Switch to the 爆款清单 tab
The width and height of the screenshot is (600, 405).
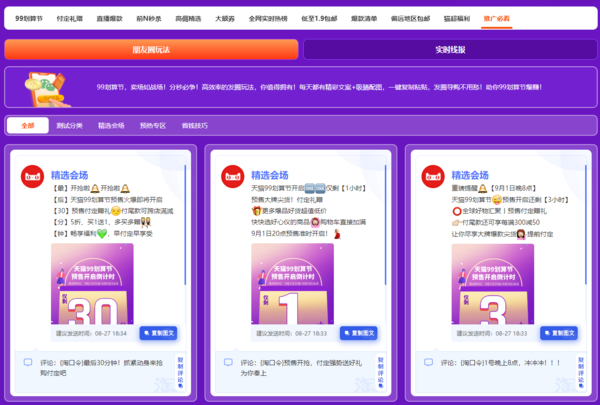coord(364,18)
